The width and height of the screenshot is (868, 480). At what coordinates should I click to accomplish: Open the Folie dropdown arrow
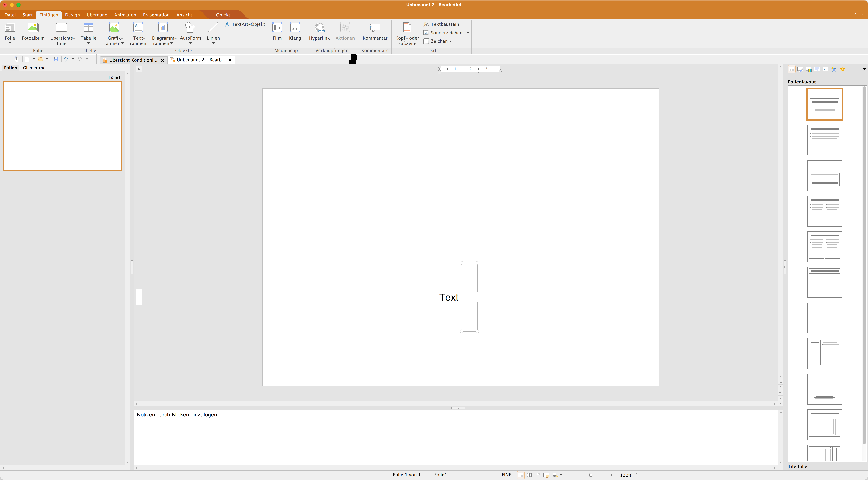10,43
